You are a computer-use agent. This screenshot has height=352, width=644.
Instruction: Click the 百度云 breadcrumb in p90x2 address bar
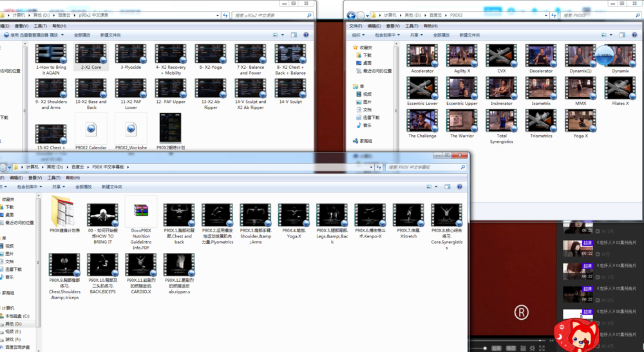[x=64, y=15]
